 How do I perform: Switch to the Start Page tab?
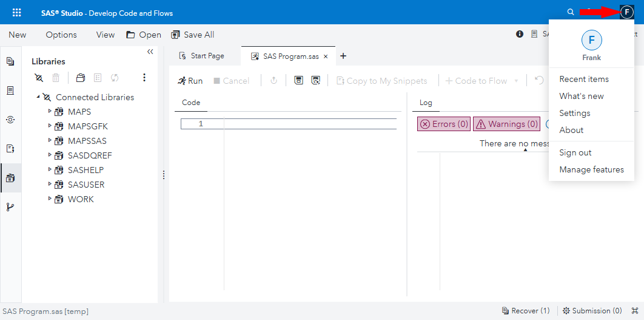click(x=202, y=56)
